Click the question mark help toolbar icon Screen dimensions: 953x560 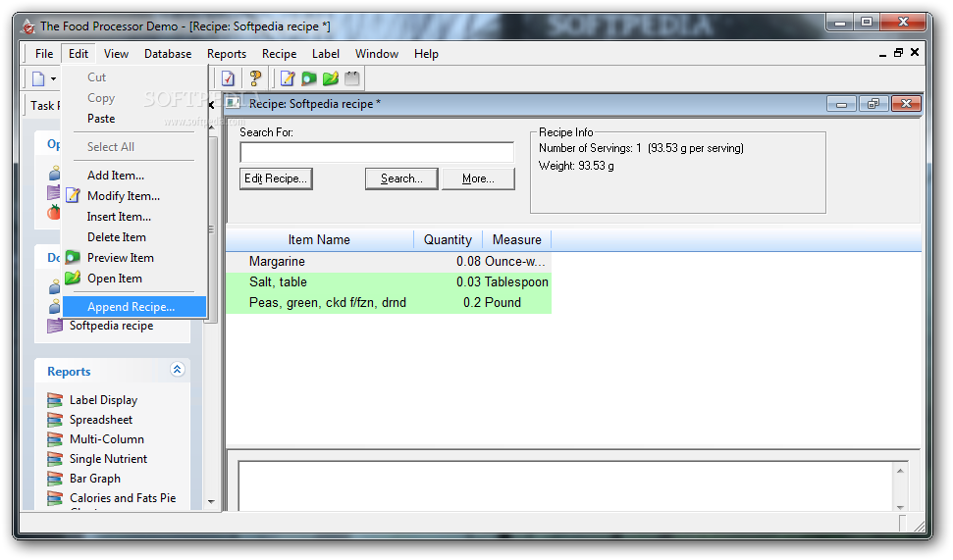tap(255, 78)
